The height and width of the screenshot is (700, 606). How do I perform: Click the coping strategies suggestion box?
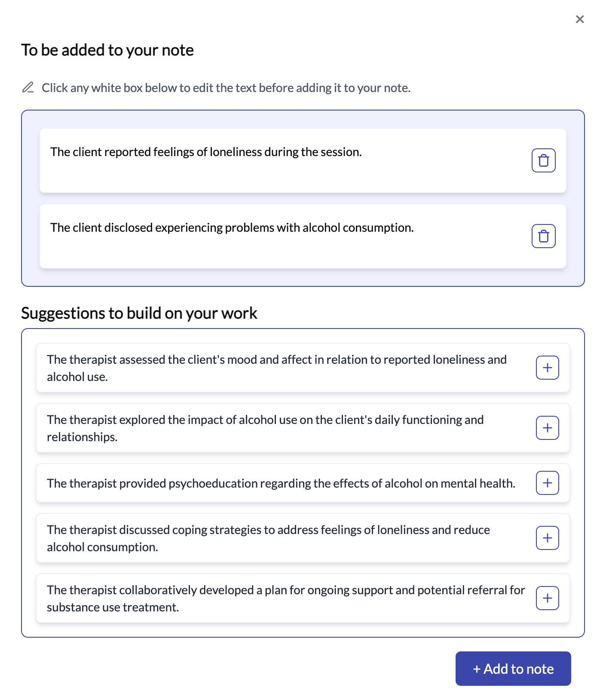(268, 538)
